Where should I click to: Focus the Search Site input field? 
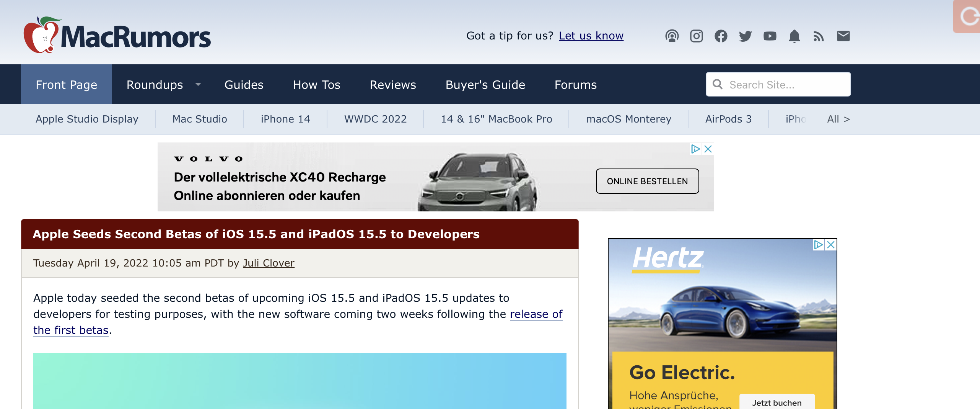tap(778, 84)
